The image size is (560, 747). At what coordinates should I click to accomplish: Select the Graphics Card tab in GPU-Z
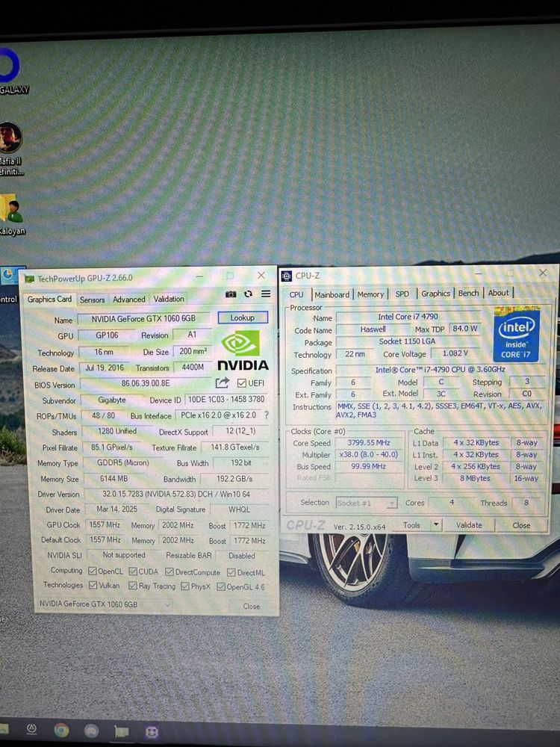coord(49,300)
